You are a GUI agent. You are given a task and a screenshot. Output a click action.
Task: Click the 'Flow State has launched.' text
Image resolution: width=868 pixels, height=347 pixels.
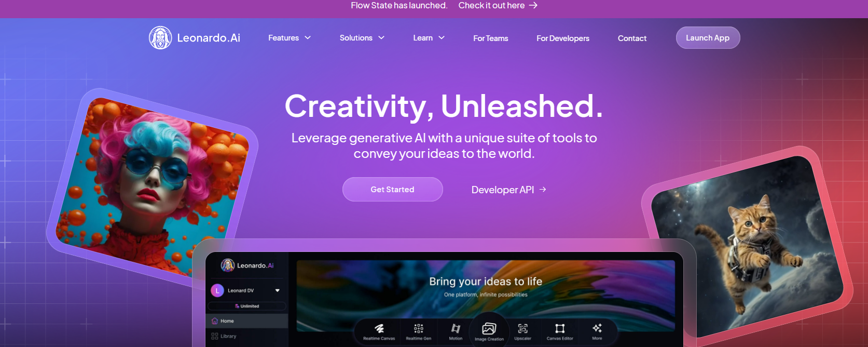(x=399, y=5)
